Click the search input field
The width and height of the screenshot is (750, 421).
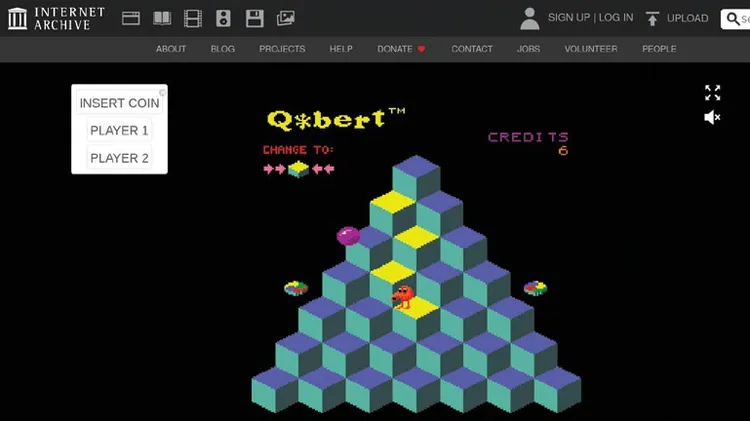[736, 19]
